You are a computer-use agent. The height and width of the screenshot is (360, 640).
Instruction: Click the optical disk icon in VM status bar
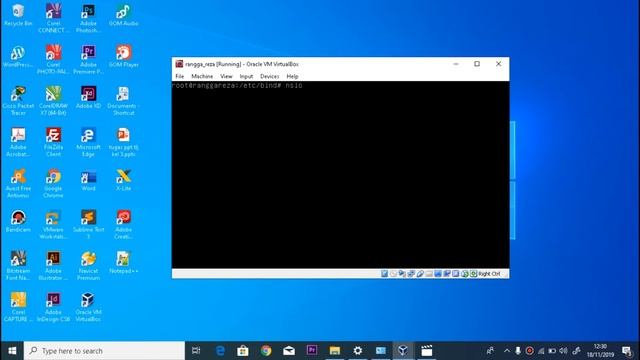[393, 273]
